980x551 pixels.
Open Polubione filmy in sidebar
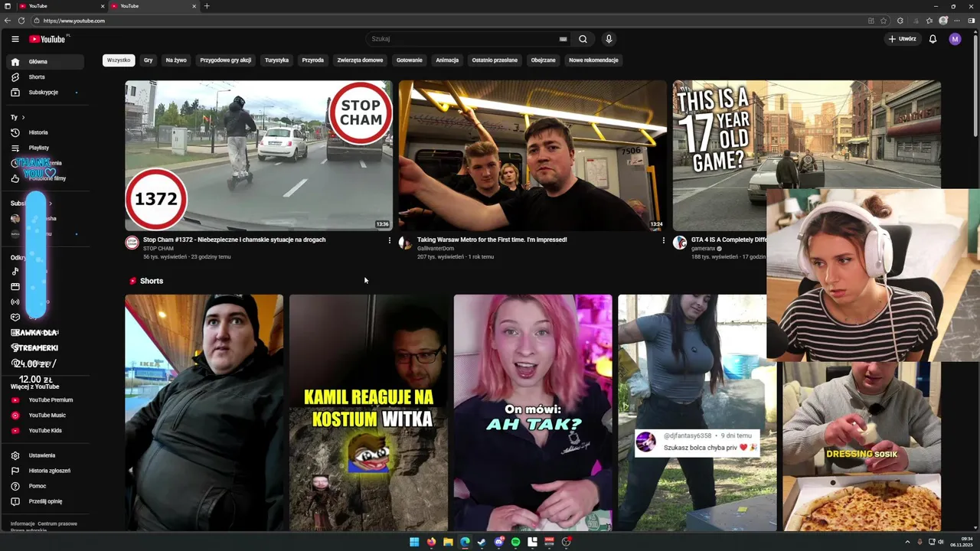[44, 178]
